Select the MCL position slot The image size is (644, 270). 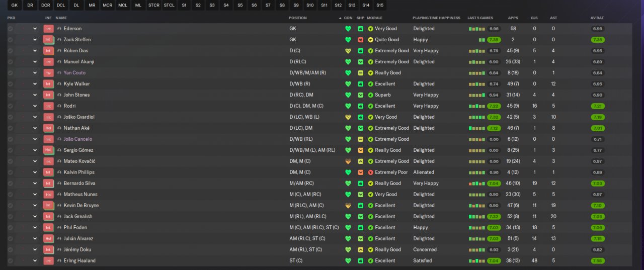pyautogui.click(x=123, y=6)
